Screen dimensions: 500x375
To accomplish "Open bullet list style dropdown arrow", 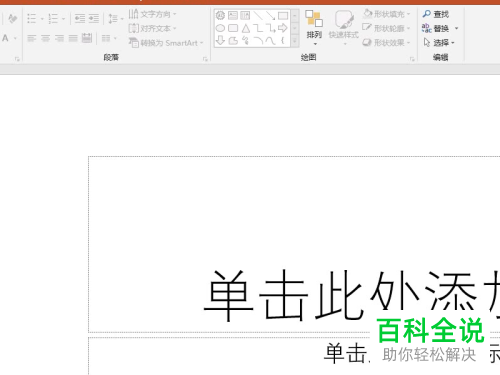I will 42,19.
